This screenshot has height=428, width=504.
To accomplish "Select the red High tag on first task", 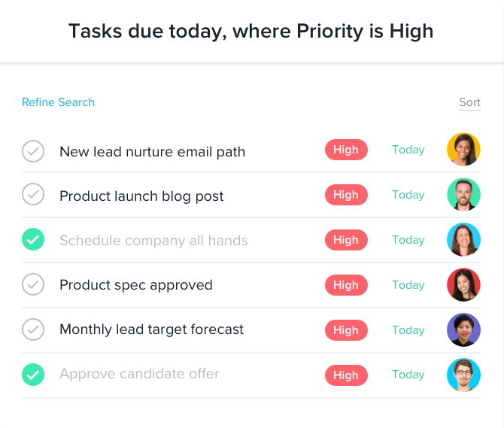I will 346,150.
